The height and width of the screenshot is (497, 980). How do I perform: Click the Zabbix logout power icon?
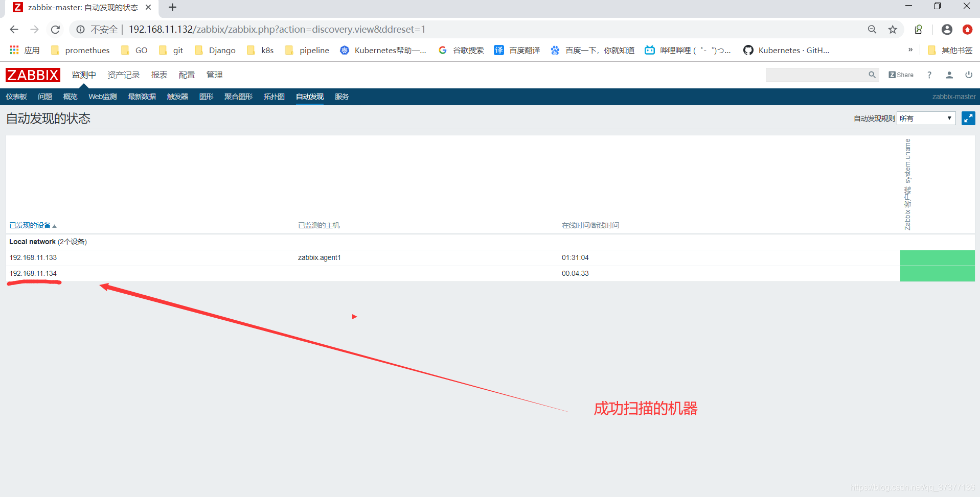click(969, 75)
